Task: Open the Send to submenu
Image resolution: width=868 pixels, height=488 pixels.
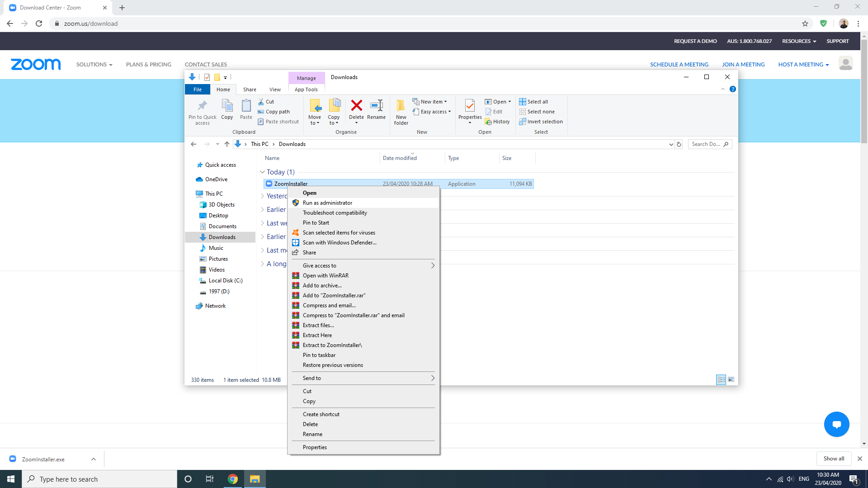Action: click(x=364, y=378)
